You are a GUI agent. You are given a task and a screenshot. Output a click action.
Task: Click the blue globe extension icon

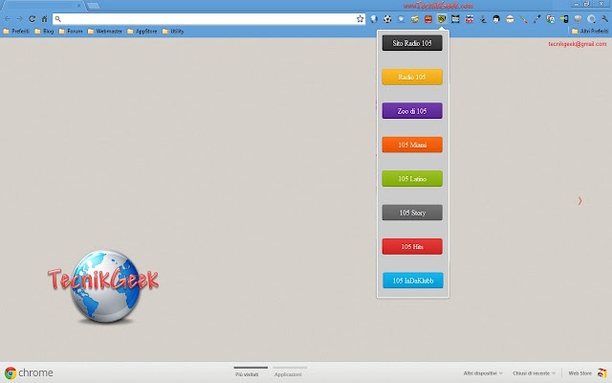tap(374, 19)
